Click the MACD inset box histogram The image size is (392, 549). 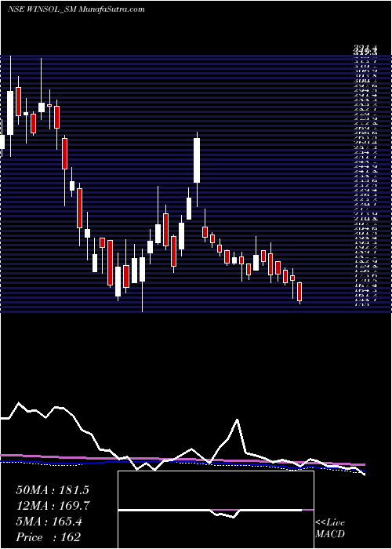pos(216,510)
